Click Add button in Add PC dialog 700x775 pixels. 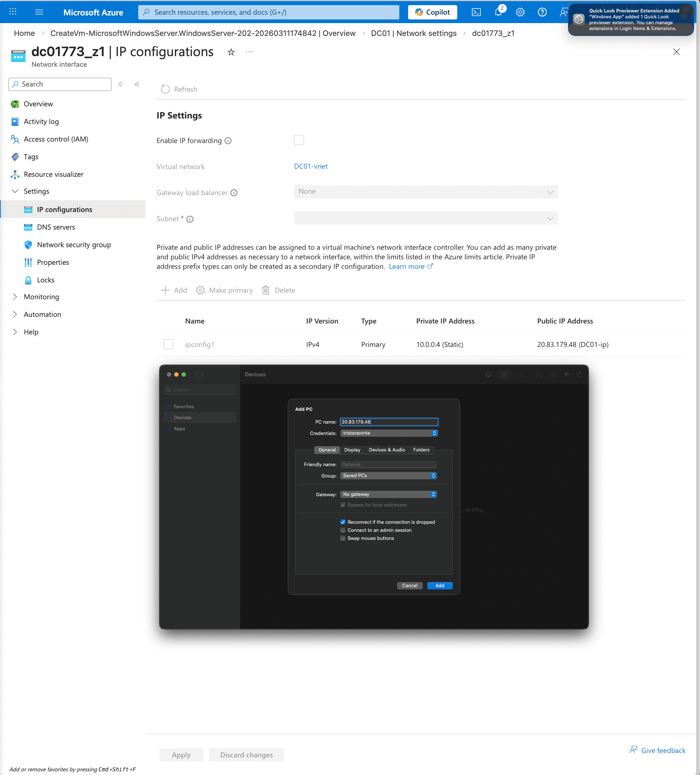pos(440,585)
